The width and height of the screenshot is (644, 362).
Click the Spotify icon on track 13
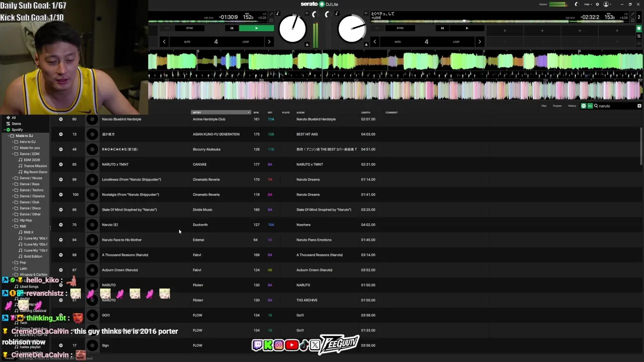[x=61, y=134]
